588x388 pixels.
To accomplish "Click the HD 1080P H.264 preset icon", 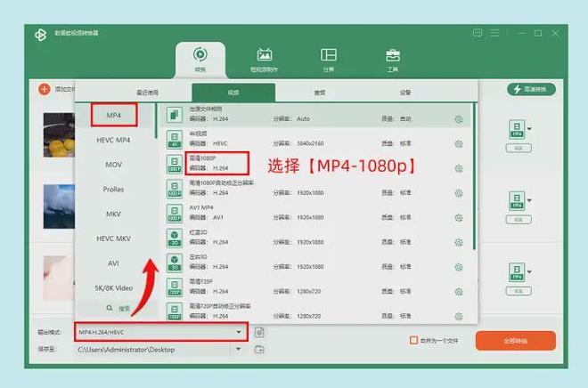I will click(x=175, y=164).
